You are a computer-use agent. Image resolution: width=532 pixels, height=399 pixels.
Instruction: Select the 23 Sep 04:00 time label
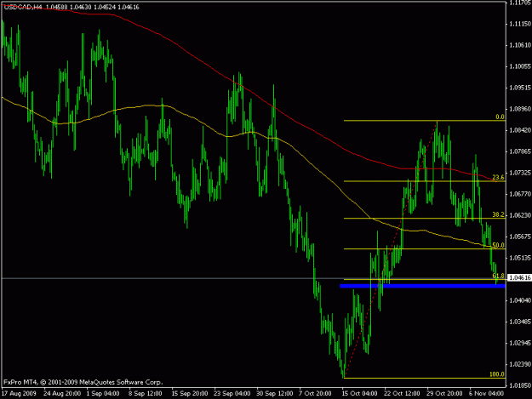point(232,394)
